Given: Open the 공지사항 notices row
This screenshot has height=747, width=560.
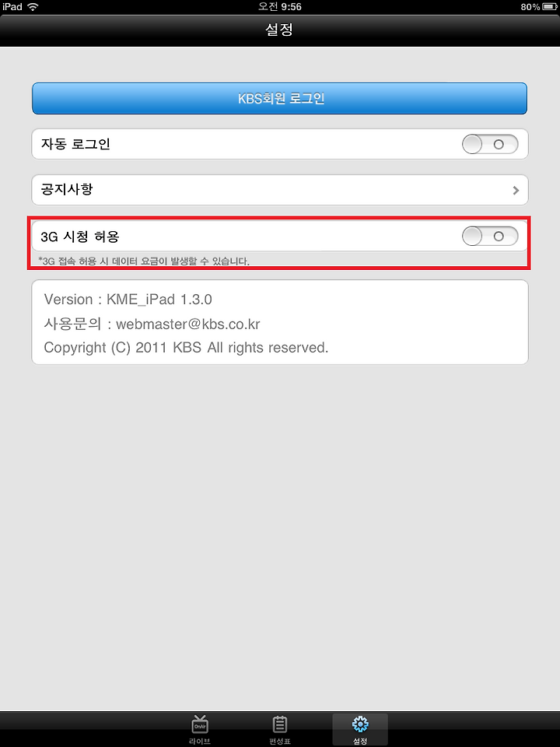Looking at the screenshot, I should point(279,190).
